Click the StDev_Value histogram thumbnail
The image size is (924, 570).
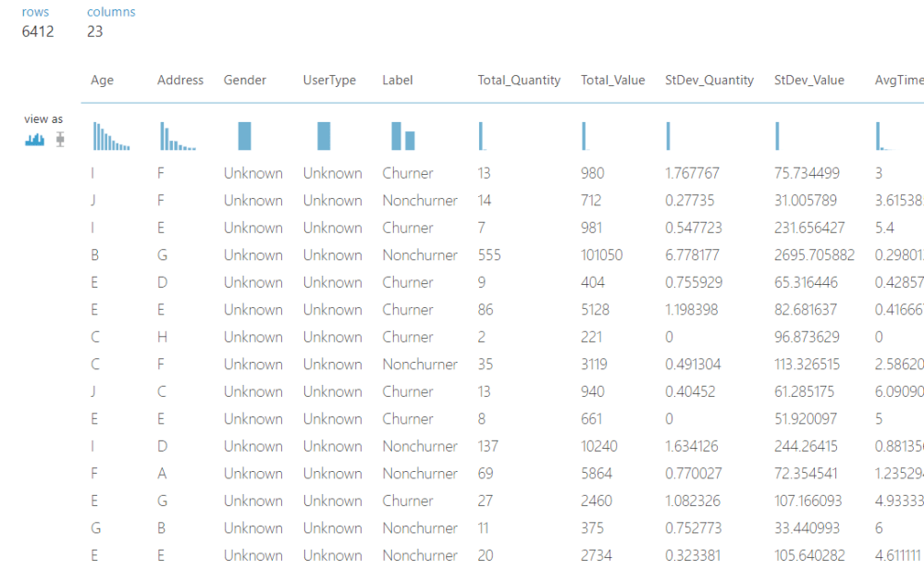point(777,136)
